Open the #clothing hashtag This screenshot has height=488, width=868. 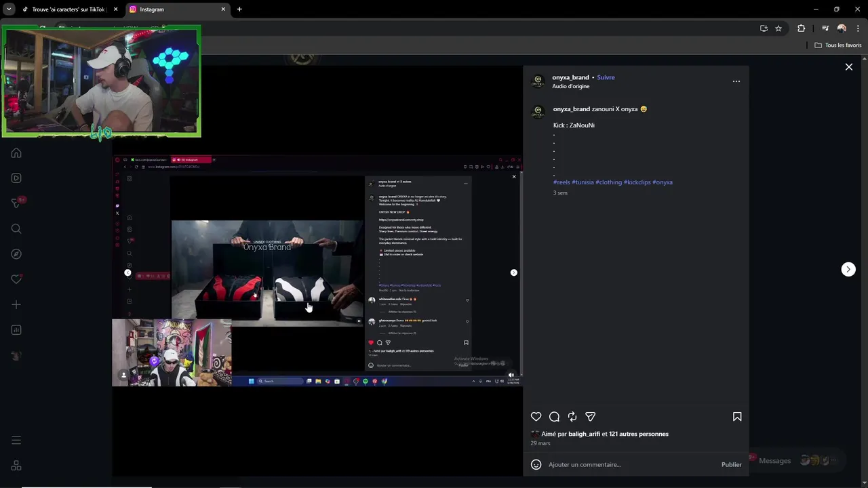(x=609, y=182)
